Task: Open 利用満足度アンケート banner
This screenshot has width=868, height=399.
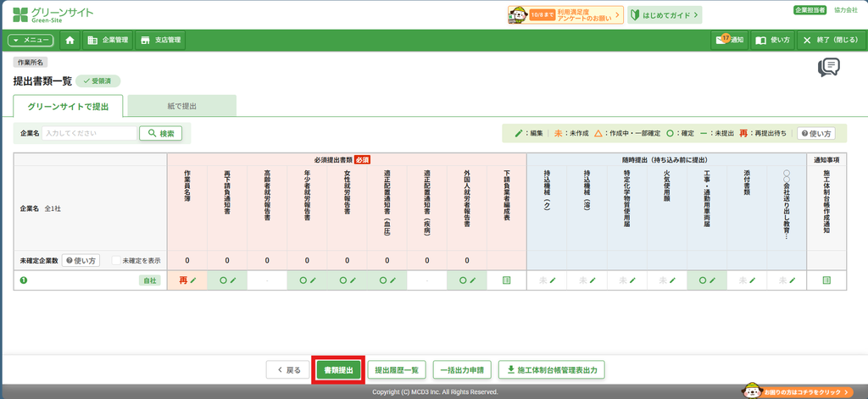Action: [565, 15]
